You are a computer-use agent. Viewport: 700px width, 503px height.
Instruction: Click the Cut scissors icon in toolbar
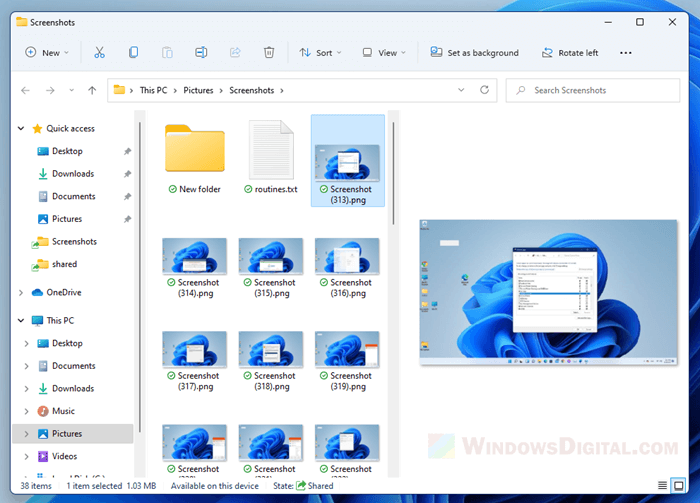99,52
